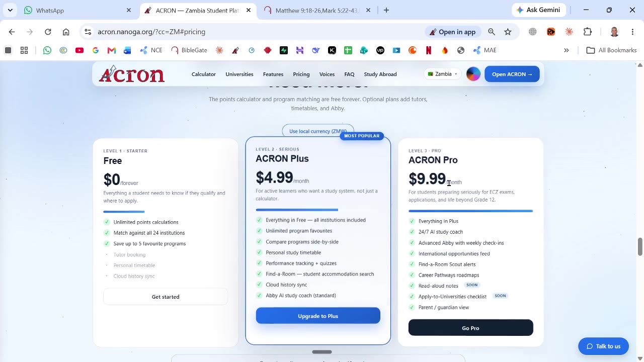Click 'Unlimited points calculations' feature text
This screenshot has width=644, height=362.
(146, 222)
